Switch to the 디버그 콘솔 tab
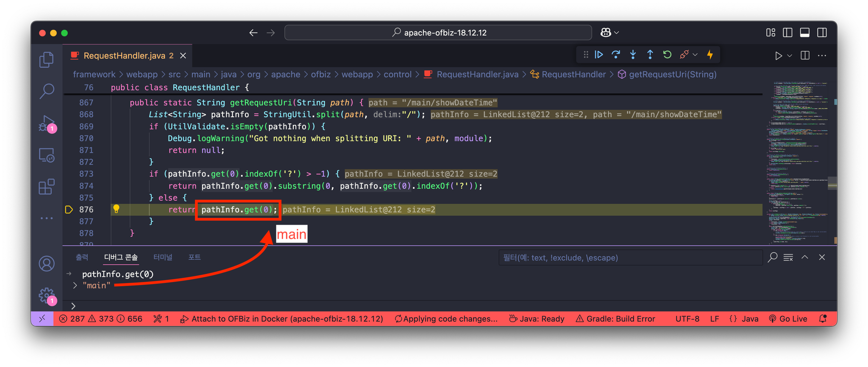Screen dimensions: 868x367 click(x=121, y=257)
